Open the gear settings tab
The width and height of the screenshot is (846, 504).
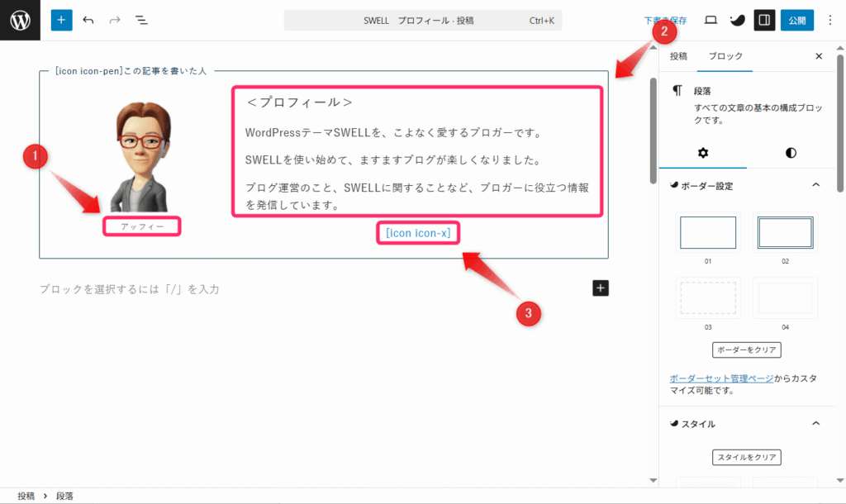pyautogui.click(x=703, y=153)
